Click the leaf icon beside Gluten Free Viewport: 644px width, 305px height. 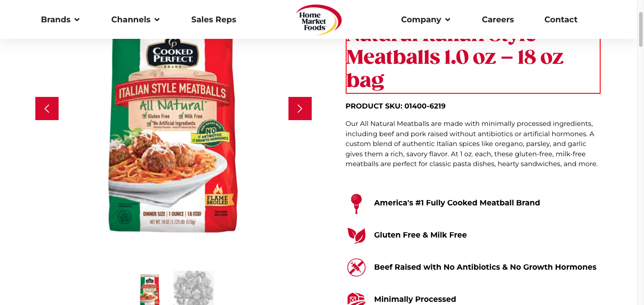(356, 235)
